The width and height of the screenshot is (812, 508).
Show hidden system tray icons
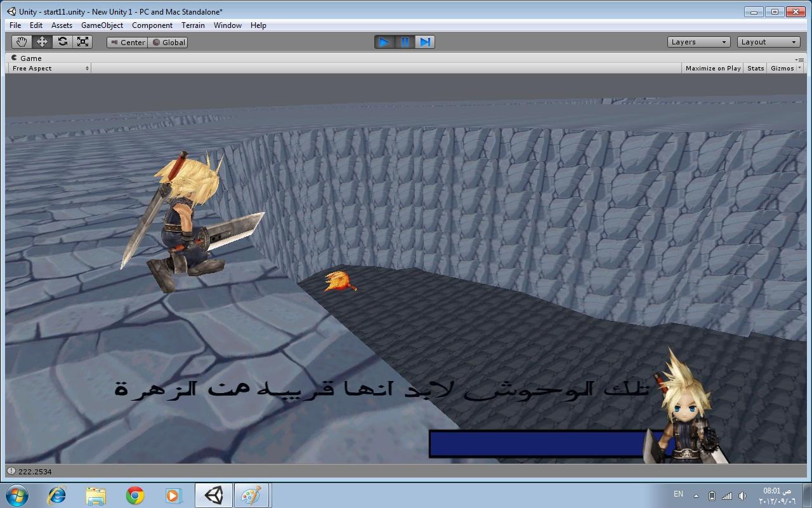pos(696,496)
